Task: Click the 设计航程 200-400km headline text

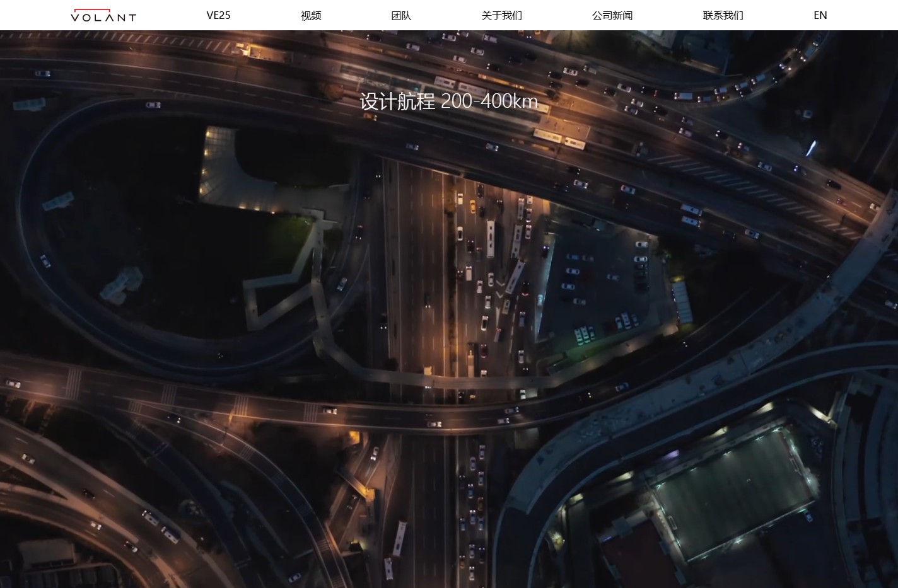Action: point(449,101)
